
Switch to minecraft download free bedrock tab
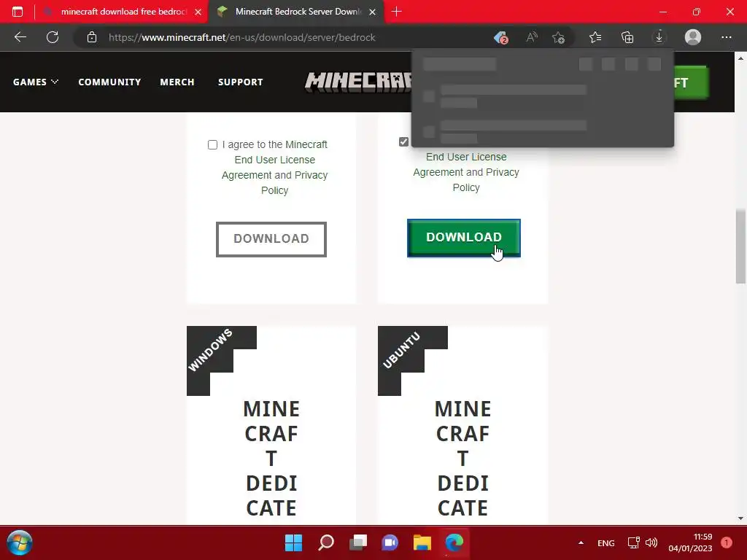[122, 12]
